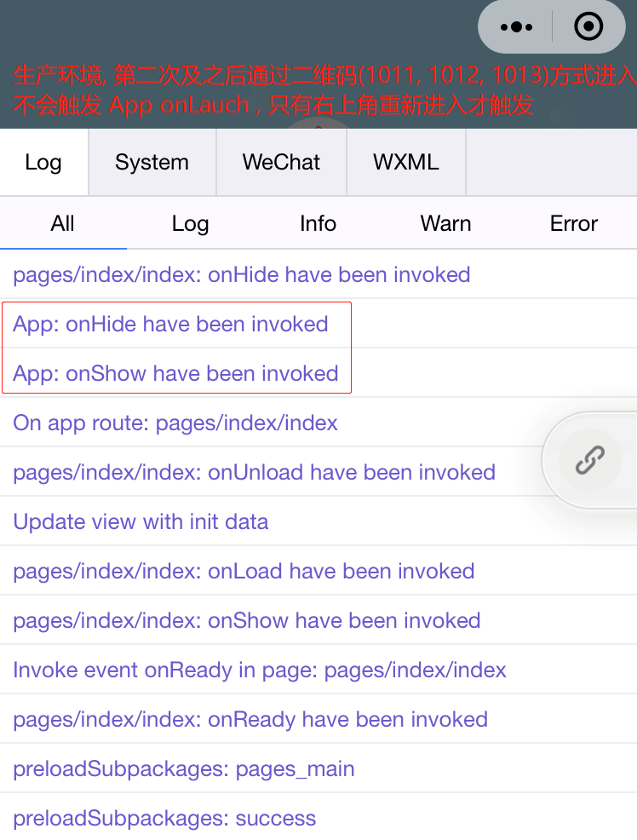Select 'App: onHide have been invoked' row

tap(318, 324)
